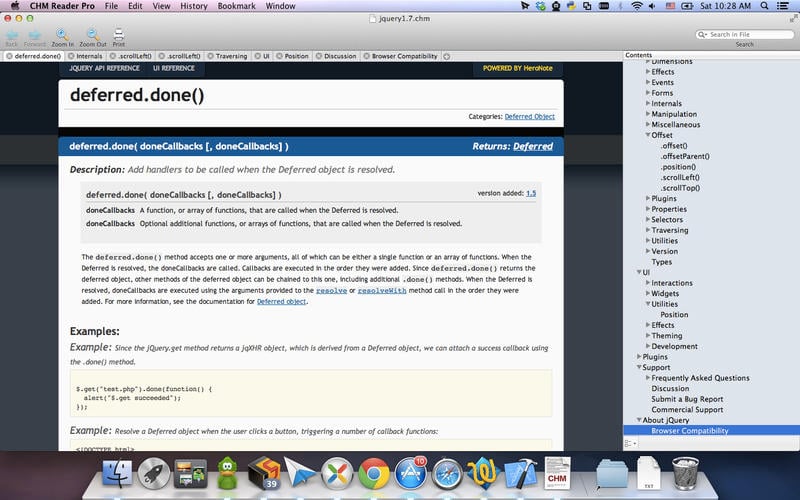Close the Traversing tab via its x icon
The image size is (800, 500).
pyautogui.click(x=210, y=56)
